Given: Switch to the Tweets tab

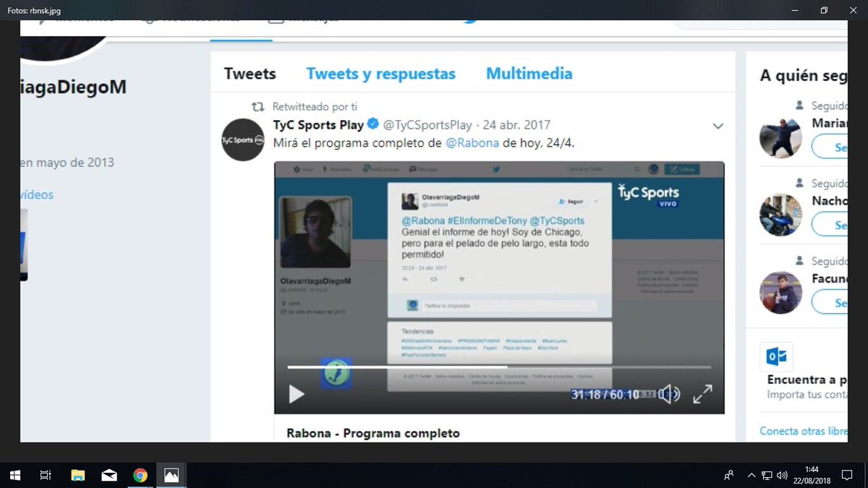Looking at the screenshot, I should (x=250, y=74).
